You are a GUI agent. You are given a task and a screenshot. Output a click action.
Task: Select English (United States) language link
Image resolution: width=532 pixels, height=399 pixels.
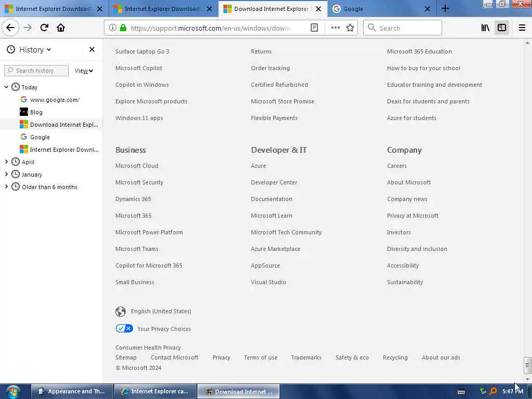161,311
